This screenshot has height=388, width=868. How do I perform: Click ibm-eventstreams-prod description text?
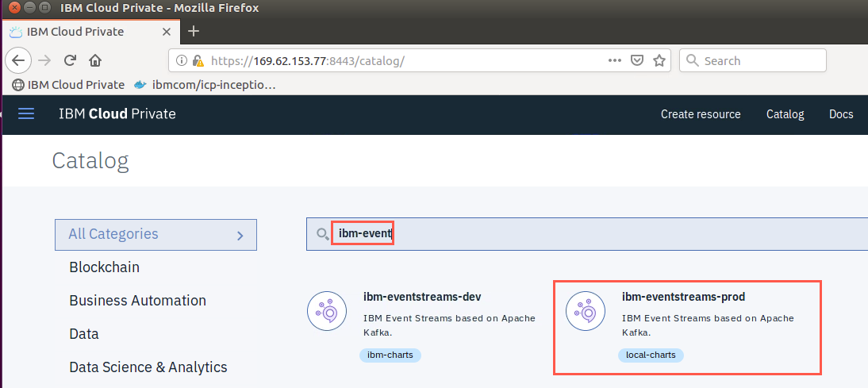(708, 325)
